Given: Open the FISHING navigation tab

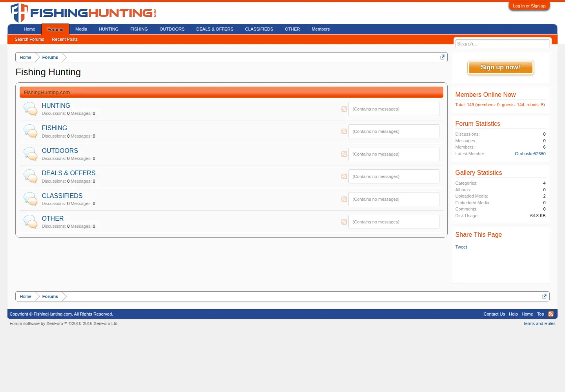Looking at the screenshot, I should pos(139,29).
